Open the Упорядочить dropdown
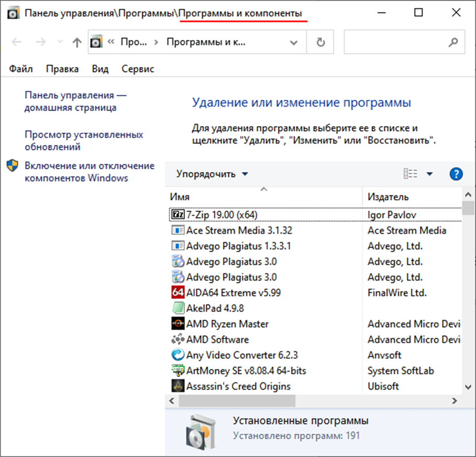Screen dimensions: 476x457 click(x=212, y=174)
